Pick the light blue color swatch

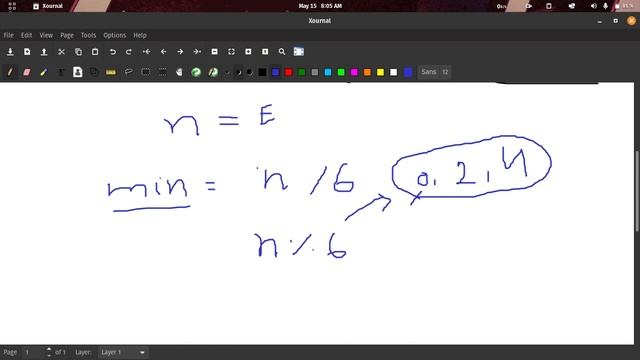[328, 72]
